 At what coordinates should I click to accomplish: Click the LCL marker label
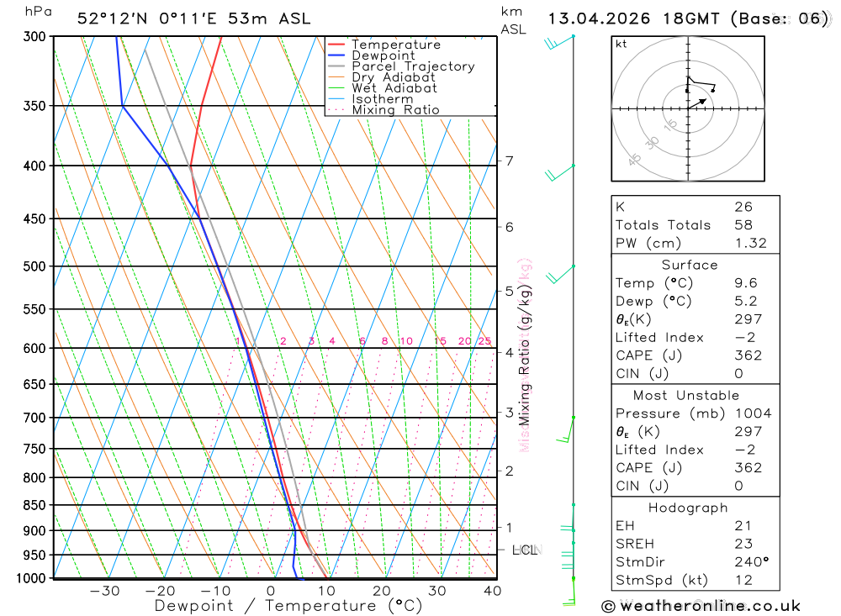(x=525, y=550)
